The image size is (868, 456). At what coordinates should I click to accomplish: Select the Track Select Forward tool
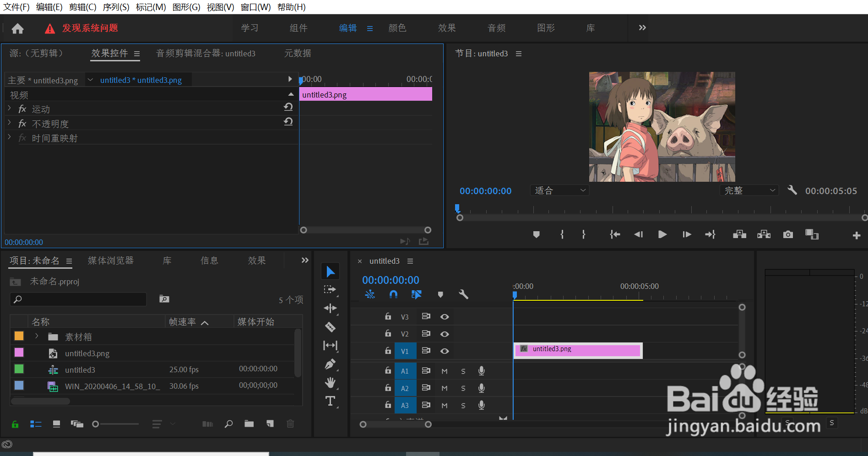(330, 290)
